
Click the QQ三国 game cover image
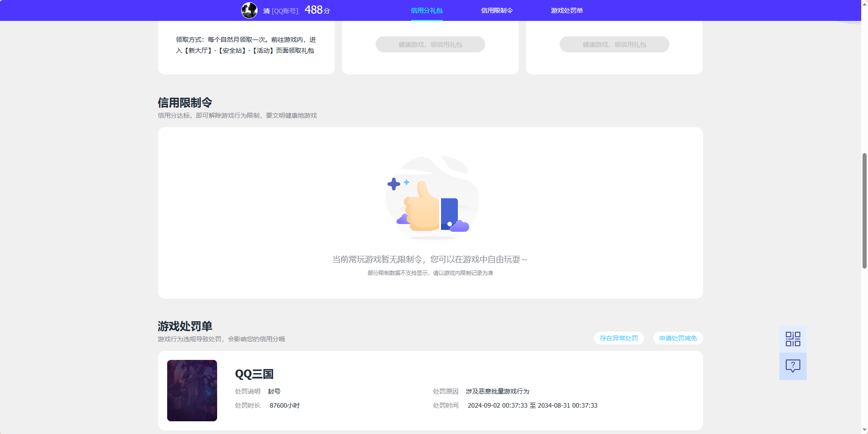[192, 390]
